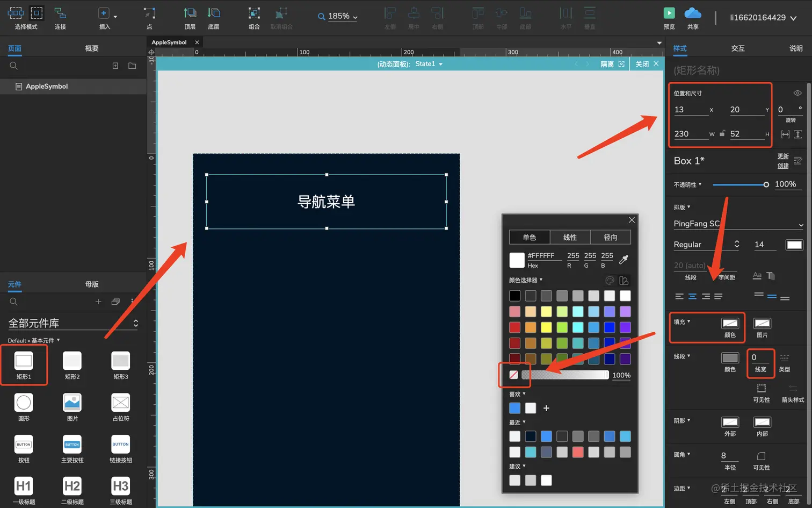The image size is (812, 508).
Task: Set vertical text alignment to bottom
Action: tap(785, 298)
